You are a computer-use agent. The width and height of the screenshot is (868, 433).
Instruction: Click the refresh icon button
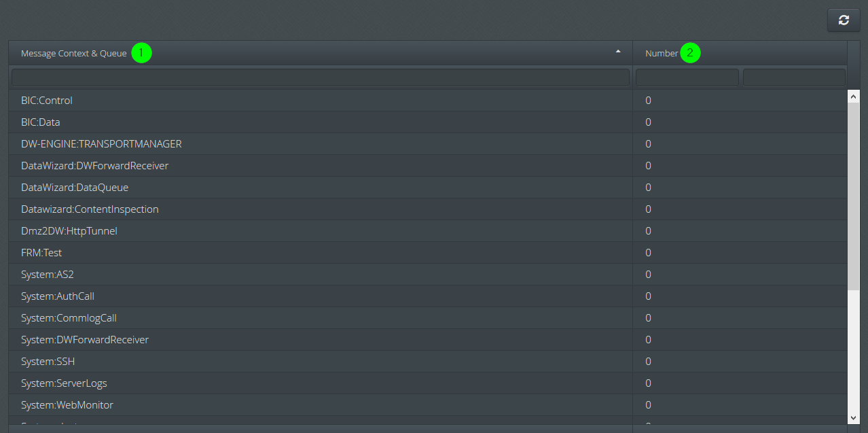[844, 20]
